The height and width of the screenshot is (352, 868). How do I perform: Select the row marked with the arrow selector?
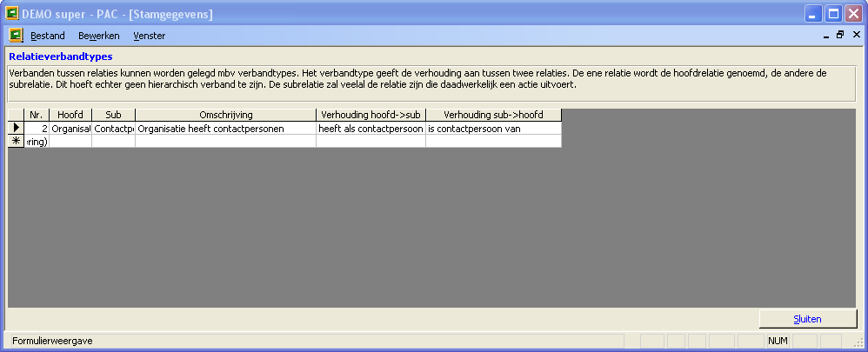(16, 129)
